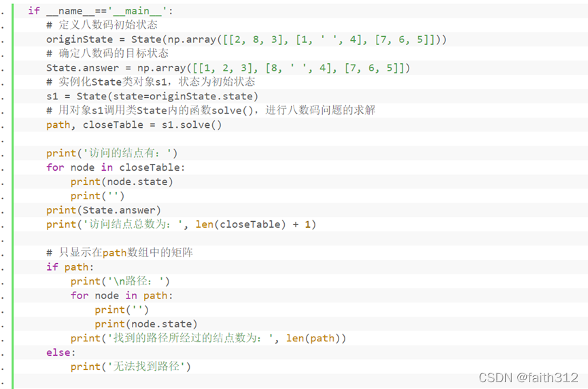This screenshot has height=389, width=588.
Task: Select the comment "# 定义八数码初始状态"
Action: click(101, 25)
